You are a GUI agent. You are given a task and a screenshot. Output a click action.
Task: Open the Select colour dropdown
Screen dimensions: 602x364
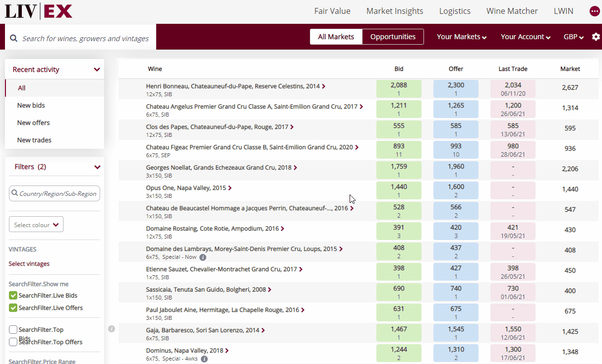point(36,225)
